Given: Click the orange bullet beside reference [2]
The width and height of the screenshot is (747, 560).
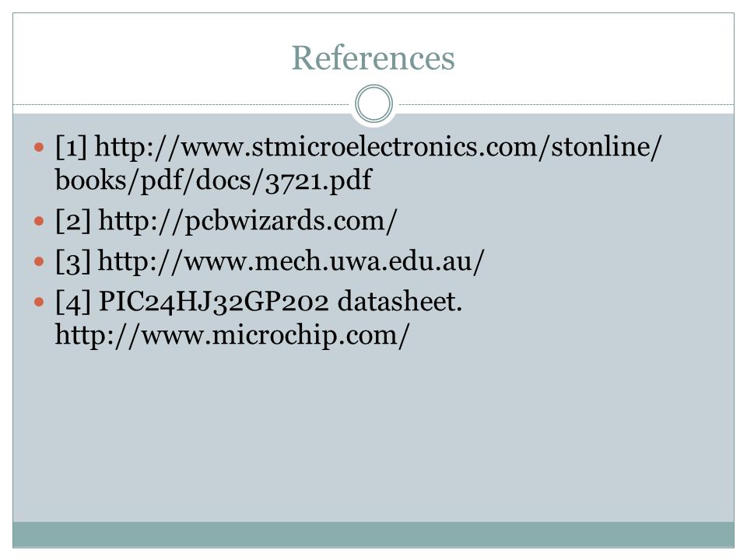Looking at the screenshot, I should [39, 221].
